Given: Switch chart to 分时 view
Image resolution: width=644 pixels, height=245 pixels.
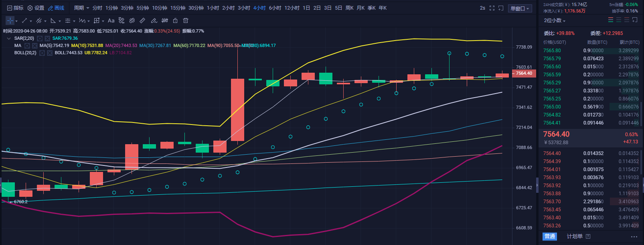Looking at the screenshot, I should pos(97,8).
